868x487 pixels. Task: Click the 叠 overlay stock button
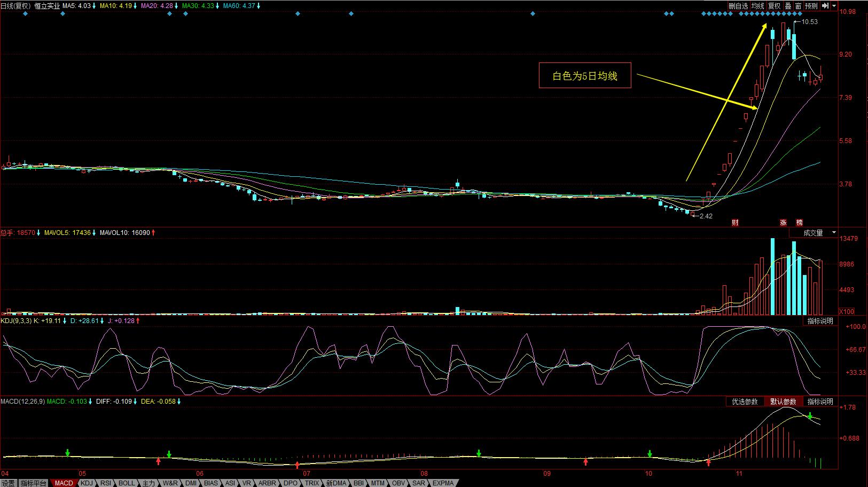coord(788,6)
